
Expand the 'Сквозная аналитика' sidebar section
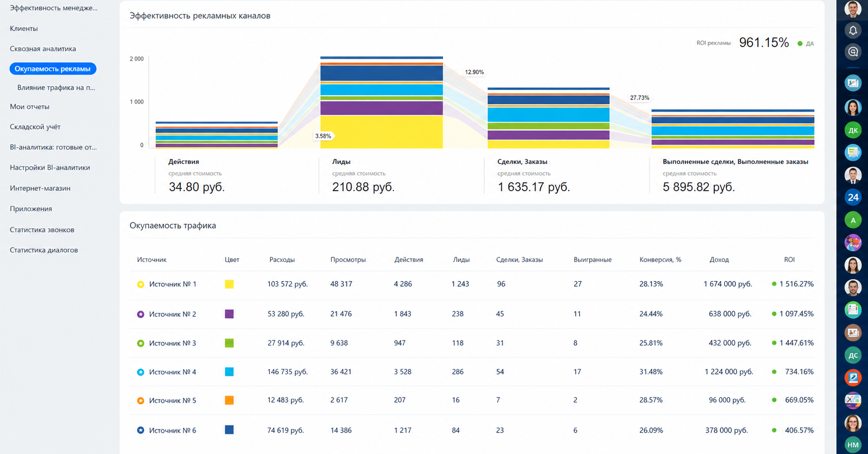(x=43, y=49)
